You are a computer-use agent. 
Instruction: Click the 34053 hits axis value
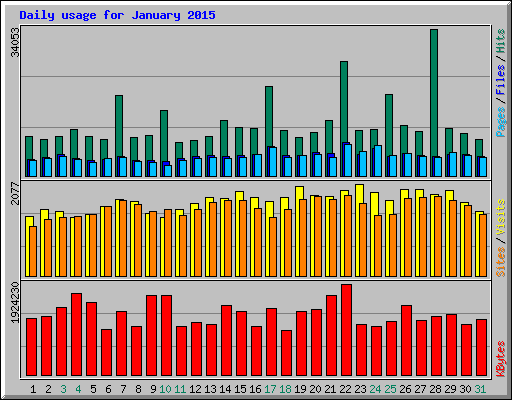click(15, 42)
